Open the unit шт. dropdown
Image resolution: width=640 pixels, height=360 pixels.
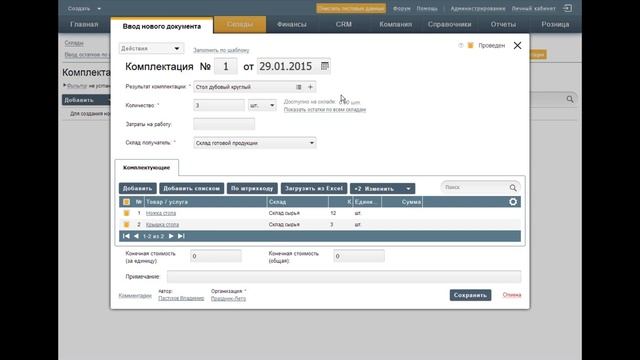[x=262, y=105]
